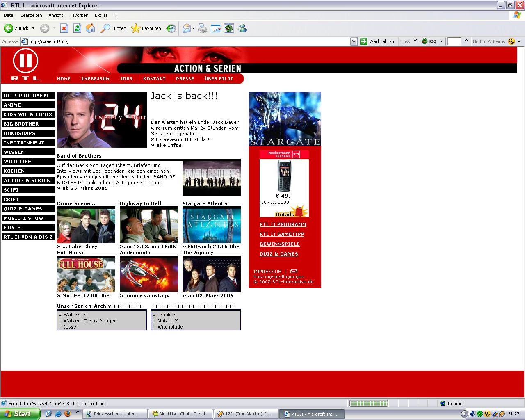
Task: Switch to 122. (Iron Maiden) taskbar window
Action: [x=247, y=414]
